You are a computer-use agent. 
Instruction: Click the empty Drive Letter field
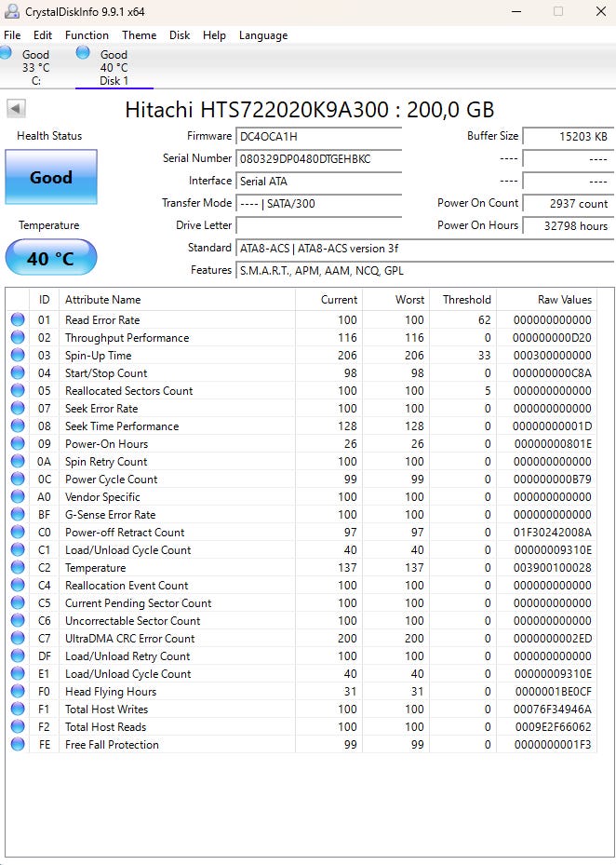click(319, 225)
